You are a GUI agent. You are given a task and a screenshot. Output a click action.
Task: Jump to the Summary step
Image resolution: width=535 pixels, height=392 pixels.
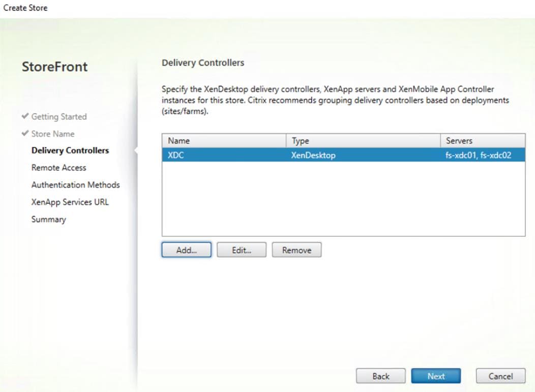(48, 219)
